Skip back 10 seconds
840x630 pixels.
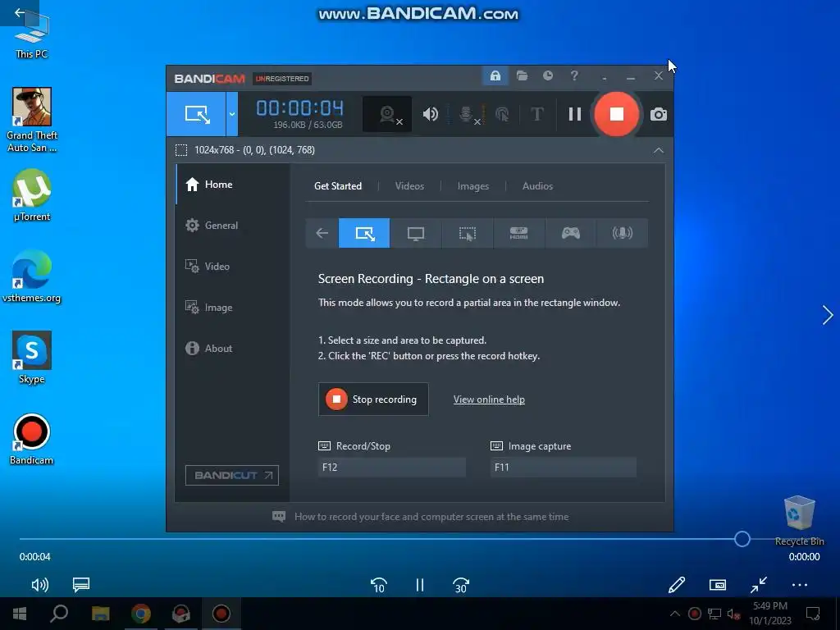[x=379, y=585]
